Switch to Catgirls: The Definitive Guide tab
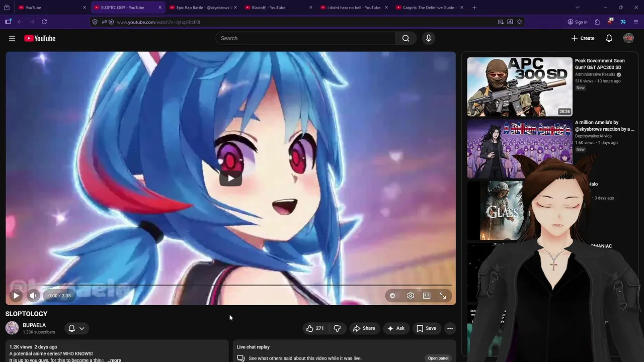Screen dimensions: 644x362 [x=430, y=8]
